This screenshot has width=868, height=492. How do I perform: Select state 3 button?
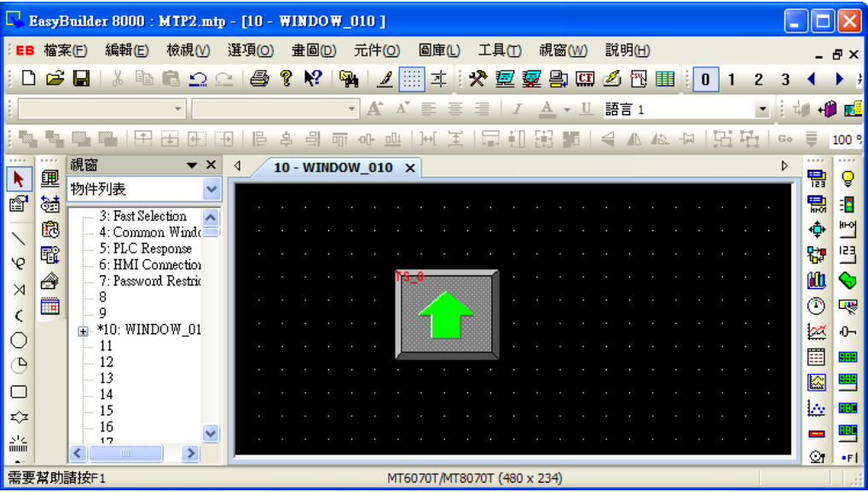point(785,79)
